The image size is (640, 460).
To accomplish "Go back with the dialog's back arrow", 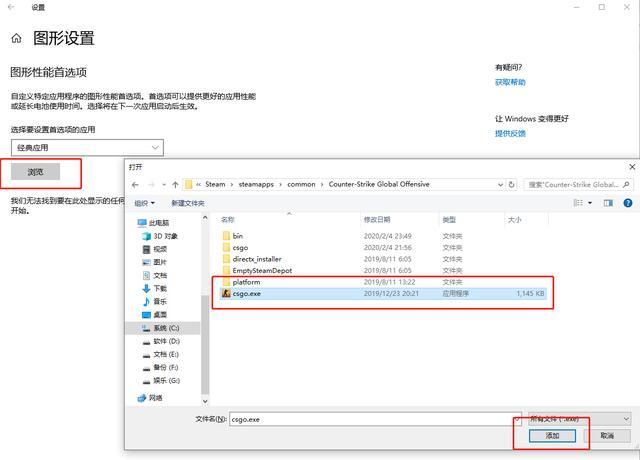I will pos(137,184).
